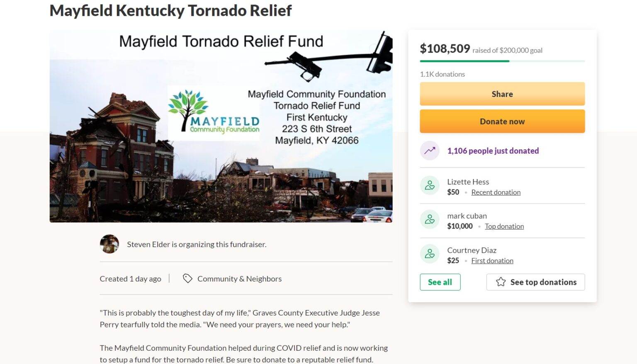Open the Community & Neighbors category

pyautogui.click(x=239, y=279)
